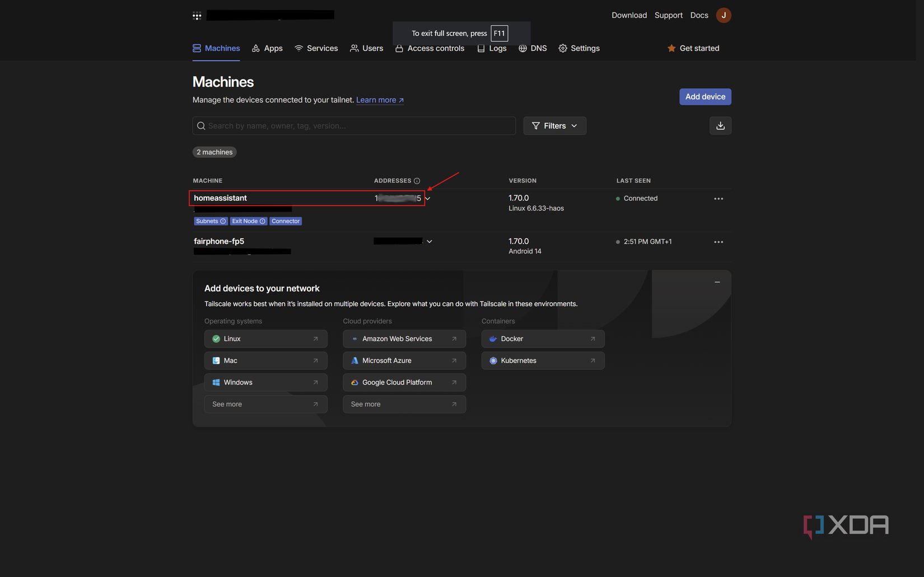The width and height of the screenshot is (924, 577).
Task: Expand fairphone-fp5 addresses chevron
Action: coord(430,241)
